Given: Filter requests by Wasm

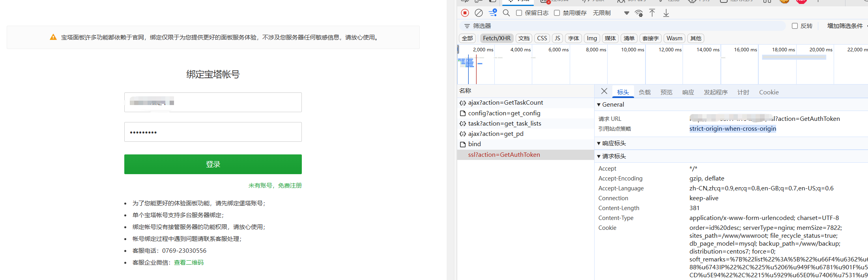Looking at the screenshot, I should click(x=674, y=38).
